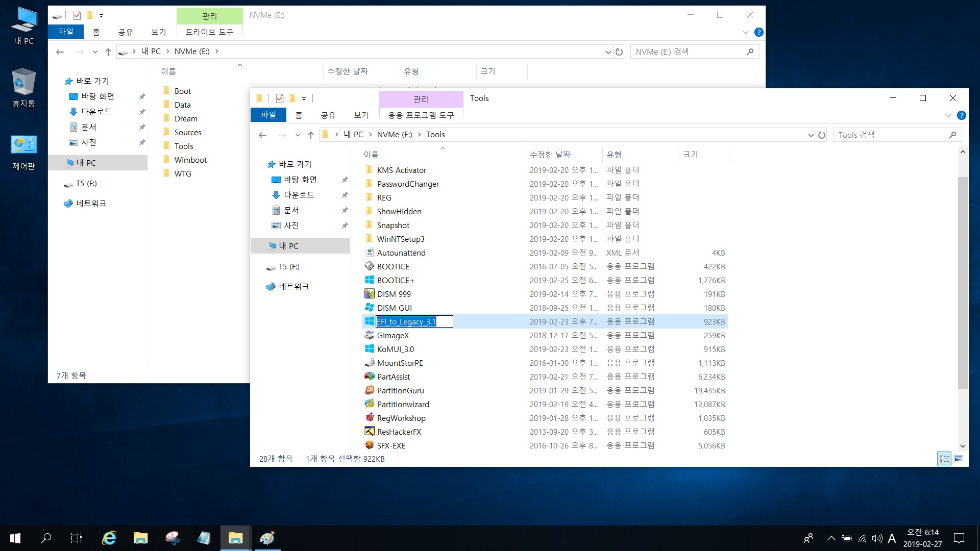
Task: Select the GimageX file icon
Action: point(370,335)
